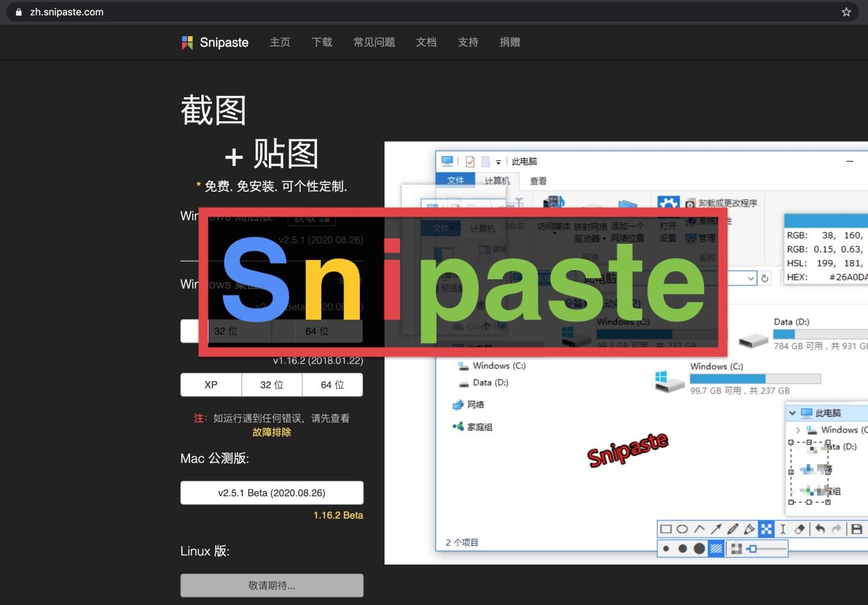Expand the 此电脑 tree node
Image resolution: width=868 pixels, height=605 pixels.
coord(792,413)
